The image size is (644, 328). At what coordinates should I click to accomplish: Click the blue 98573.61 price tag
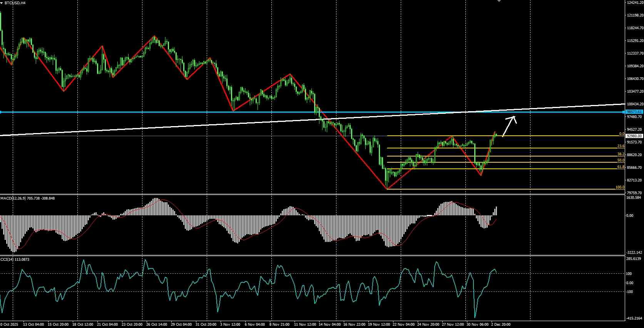point(634,112)
